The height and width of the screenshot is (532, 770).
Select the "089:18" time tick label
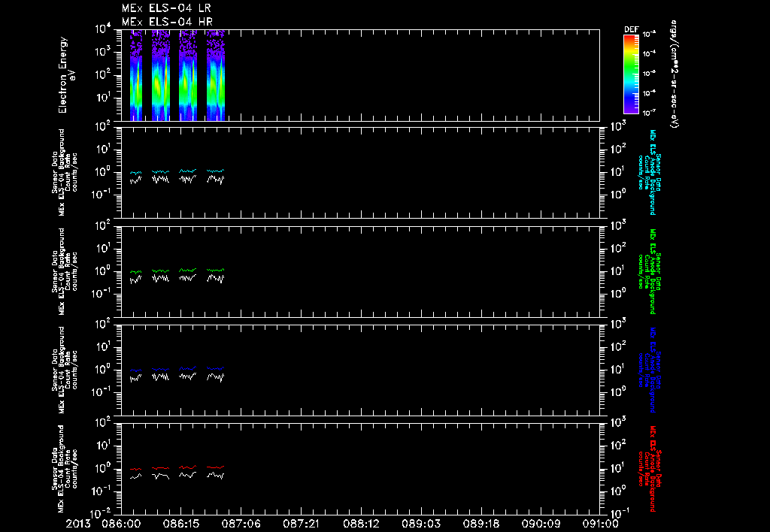click(480, 524)
